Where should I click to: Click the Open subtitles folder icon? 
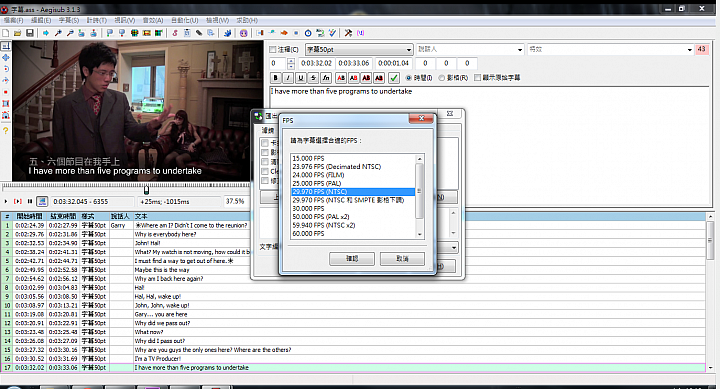pyautogui.click(x=17, y=33)
